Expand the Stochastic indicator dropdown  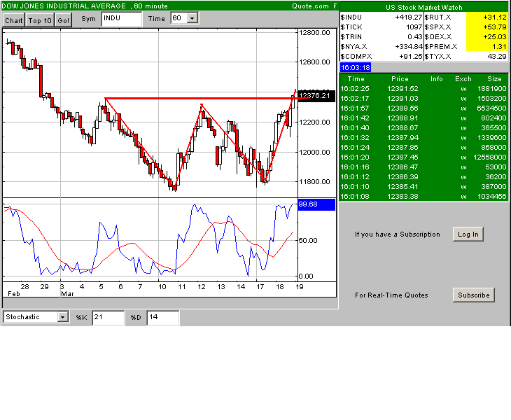62,316
